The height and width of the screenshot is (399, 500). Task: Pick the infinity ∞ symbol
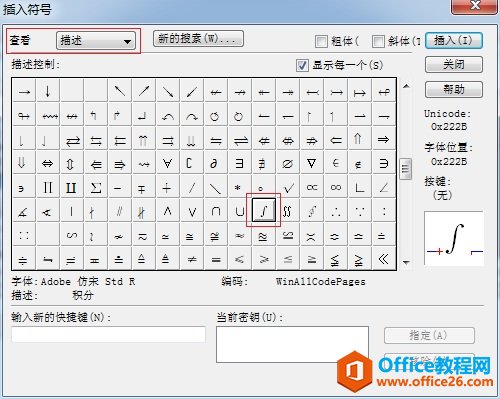pyautogui.click(x=336, y=187)
